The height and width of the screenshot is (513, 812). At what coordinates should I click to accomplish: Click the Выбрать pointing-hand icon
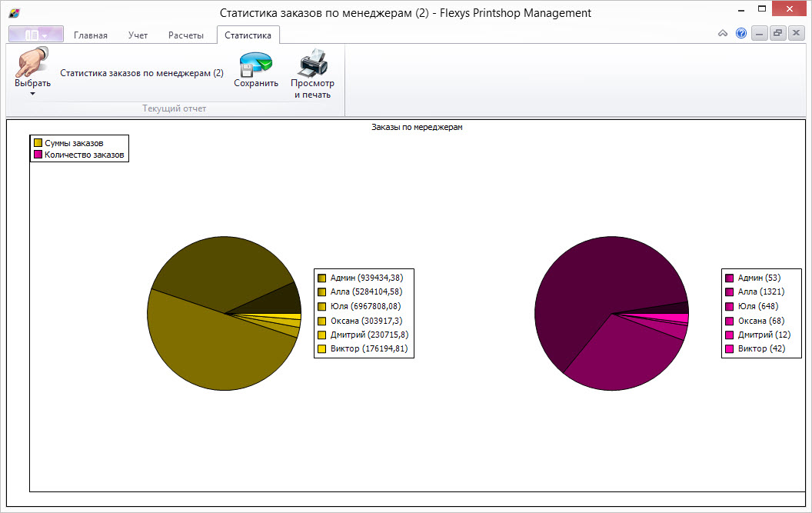[32, 62]
